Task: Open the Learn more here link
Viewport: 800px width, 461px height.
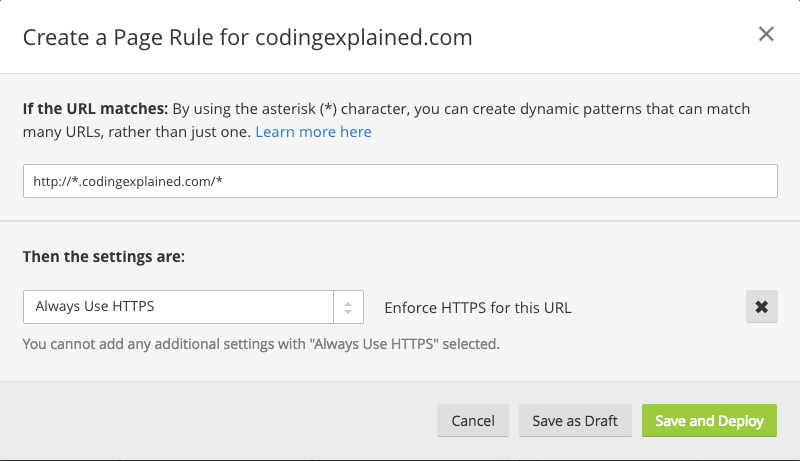Action: pos(313,132)
